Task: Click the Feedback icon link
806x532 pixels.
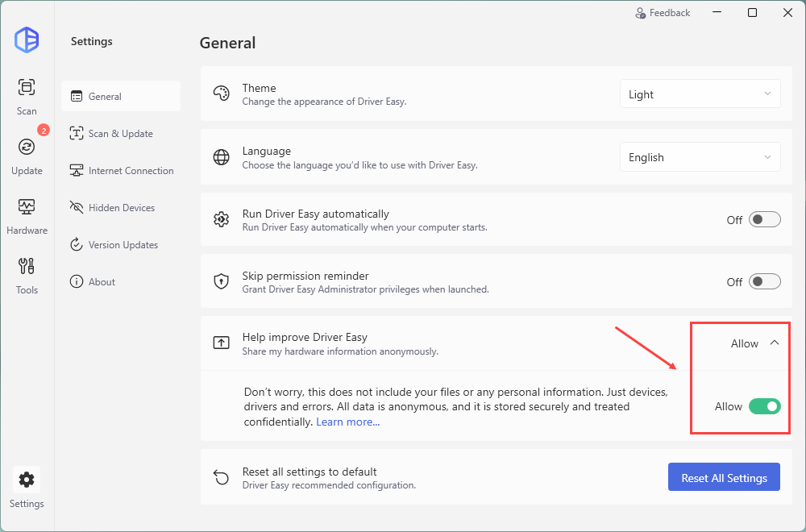Action: point(663,13)
